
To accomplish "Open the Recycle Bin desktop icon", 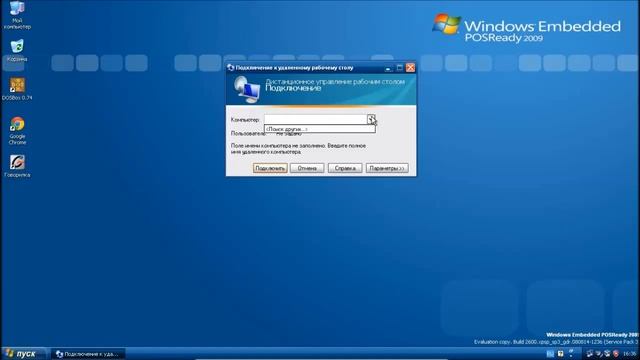I will (x=17, y=51).
